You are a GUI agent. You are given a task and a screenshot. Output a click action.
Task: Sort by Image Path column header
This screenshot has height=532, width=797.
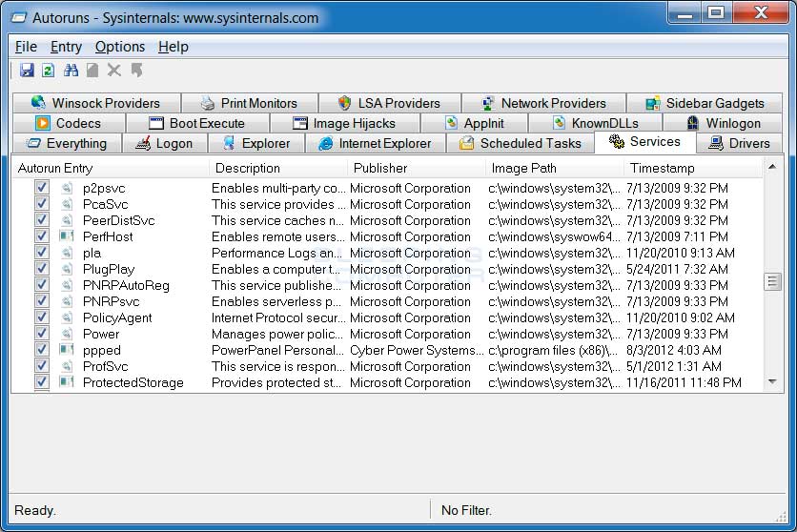point(555,168)
